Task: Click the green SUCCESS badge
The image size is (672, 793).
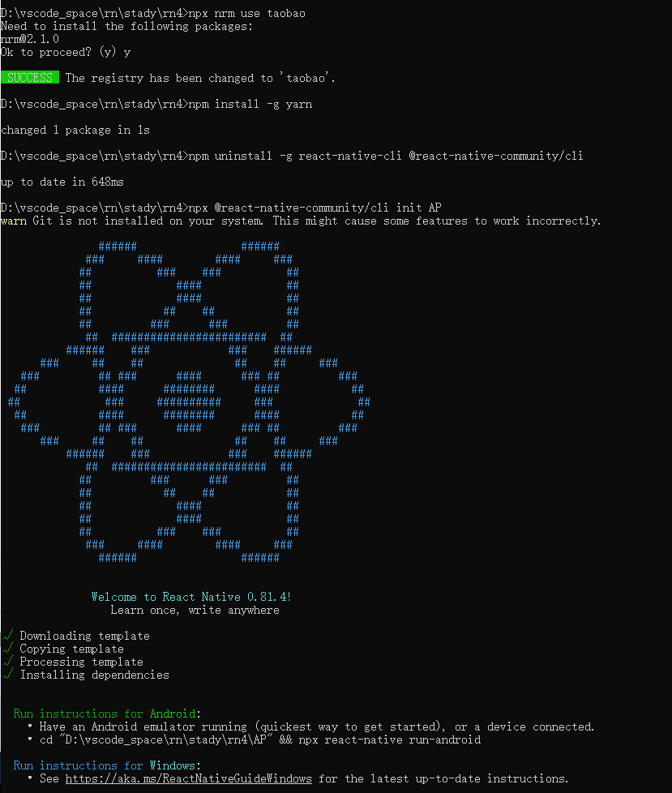Action: (x=30, y=77)
